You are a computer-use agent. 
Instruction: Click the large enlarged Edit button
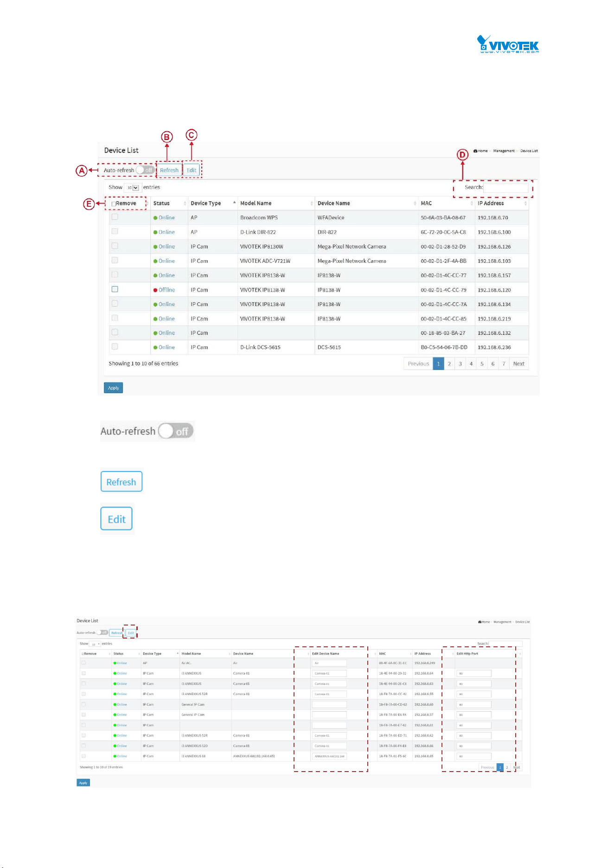click(116, 519)
